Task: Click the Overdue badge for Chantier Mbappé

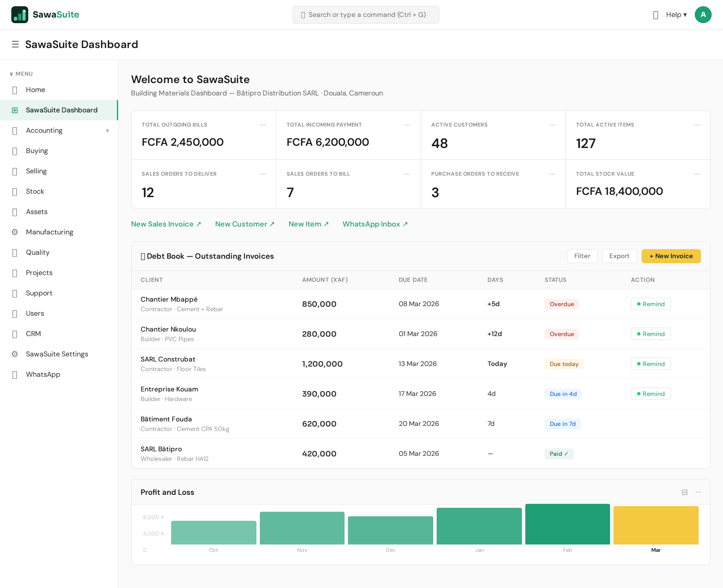Action: (561, 304)
